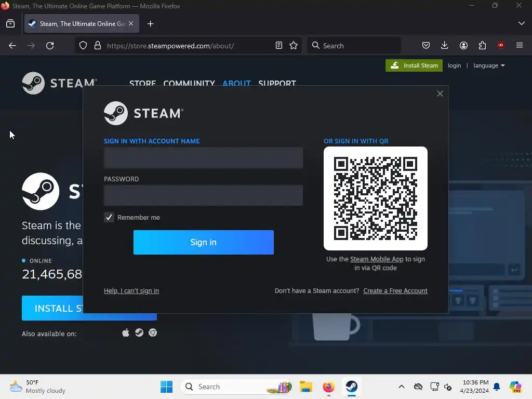
Task: Toggle reader view in address bar
Action: (x=279, y=46)
